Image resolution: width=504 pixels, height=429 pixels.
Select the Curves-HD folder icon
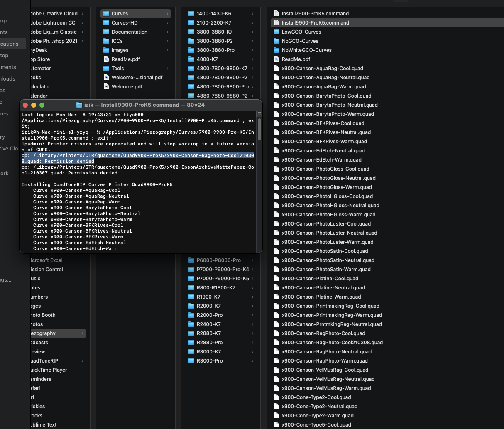(x=106, y=23)
